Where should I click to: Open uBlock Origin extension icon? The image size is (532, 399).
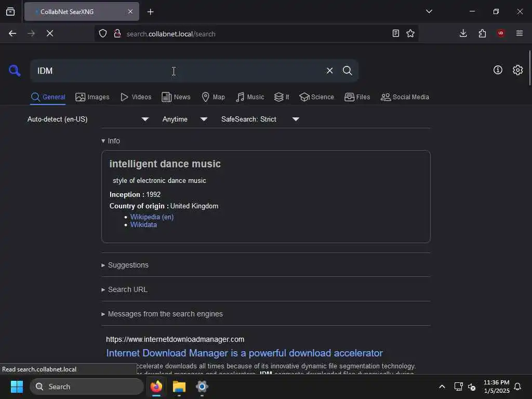(501, 33)
